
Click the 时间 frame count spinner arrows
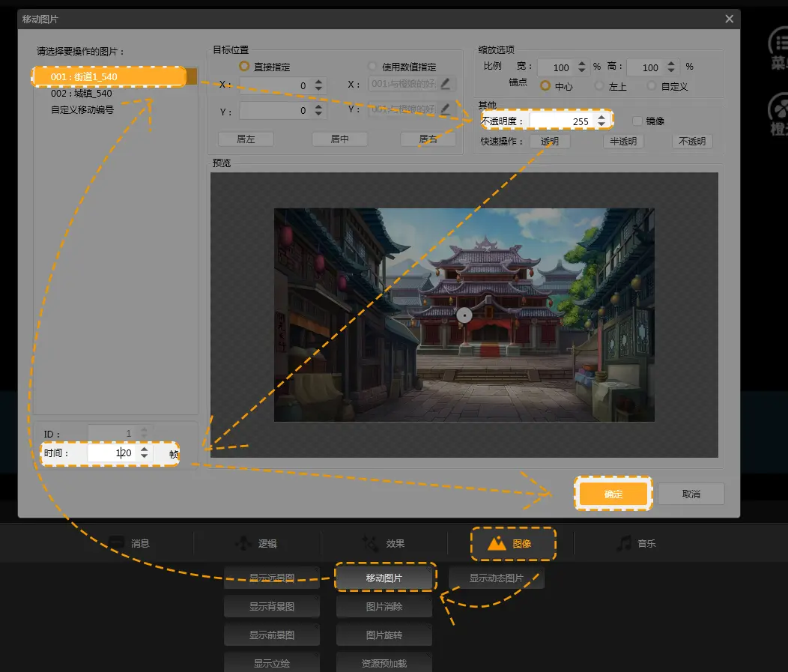(x=145, y=453)
